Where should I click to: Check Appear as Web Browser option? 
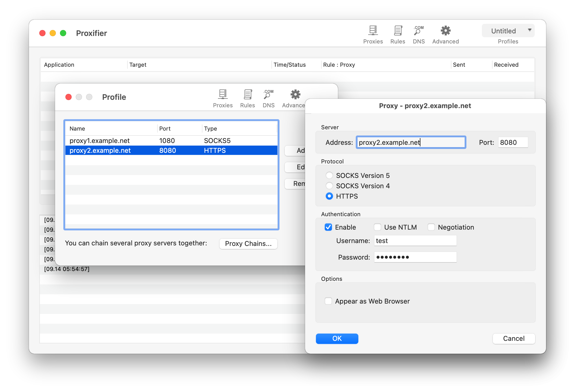click(x=328, y=301)
